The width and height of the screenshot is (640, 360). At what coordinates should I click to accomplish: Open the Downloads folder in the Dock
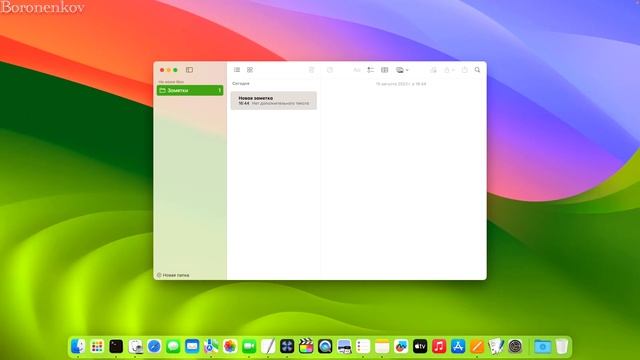tap(543, 346)
